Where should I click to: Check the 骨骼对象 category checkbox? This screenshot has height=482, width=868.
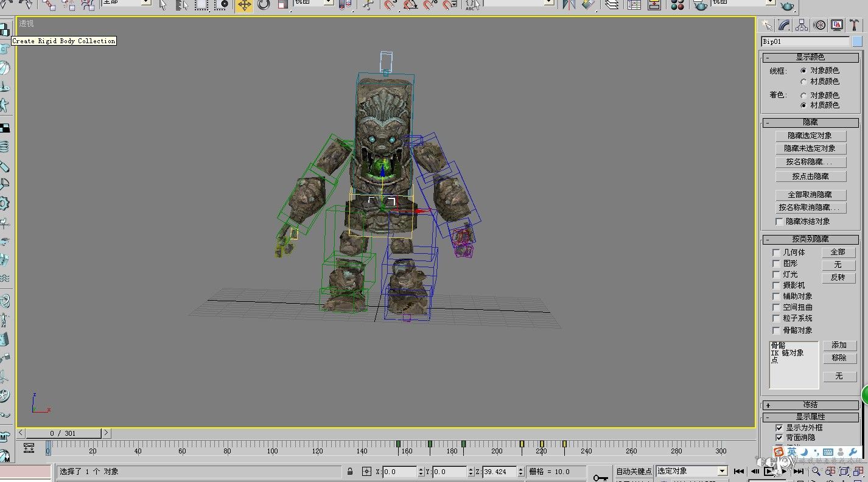point(776,330)
